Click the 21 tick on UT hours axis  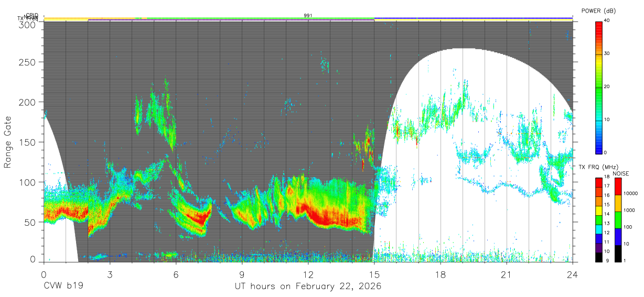tap(507, 274)
